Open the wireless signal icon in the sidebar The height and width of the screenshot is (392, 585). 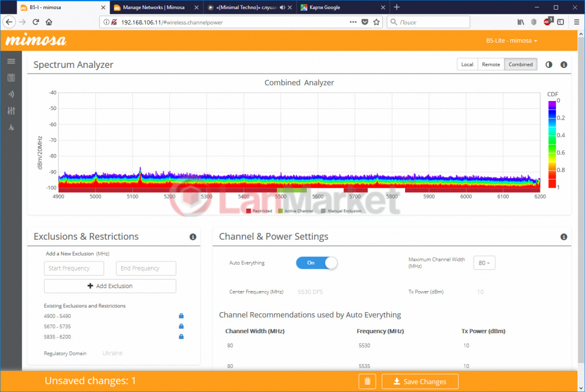click(x=11, y=94)
